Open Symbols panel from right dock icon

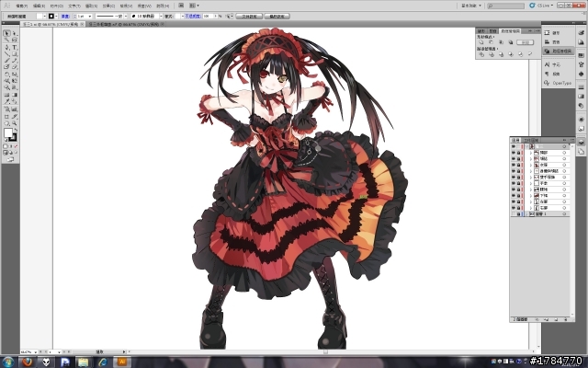click(581, 74)
